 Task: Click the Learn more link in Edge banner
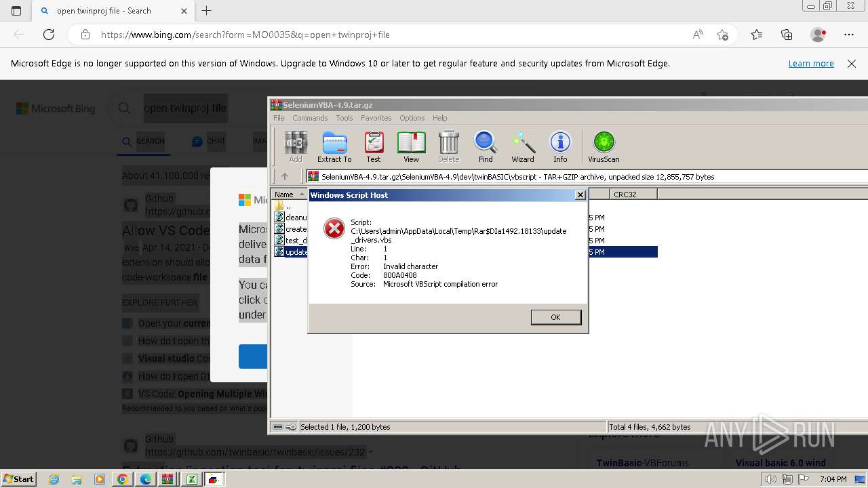point(811,63)
